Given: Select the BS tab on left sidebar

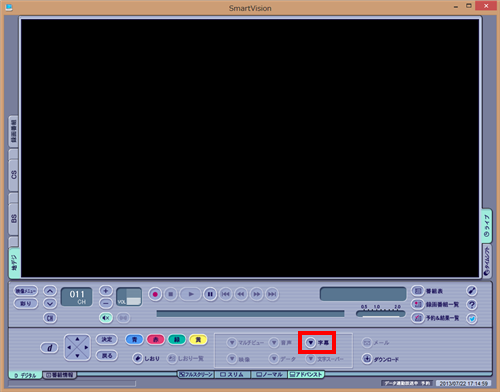Looking at the screenshot, I should 14,219.
